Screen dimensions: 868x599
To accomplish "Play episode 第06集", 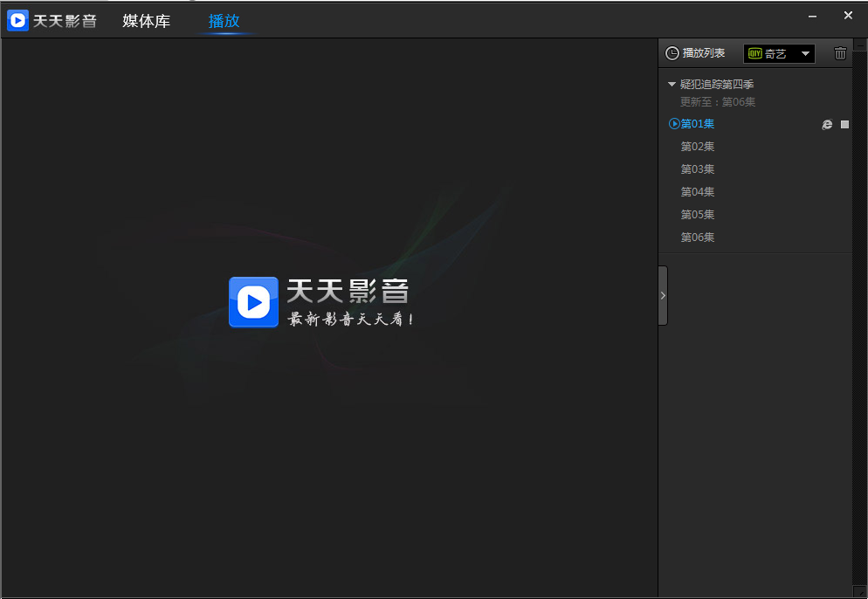I will pyautogui.click(x=698, y=238).
